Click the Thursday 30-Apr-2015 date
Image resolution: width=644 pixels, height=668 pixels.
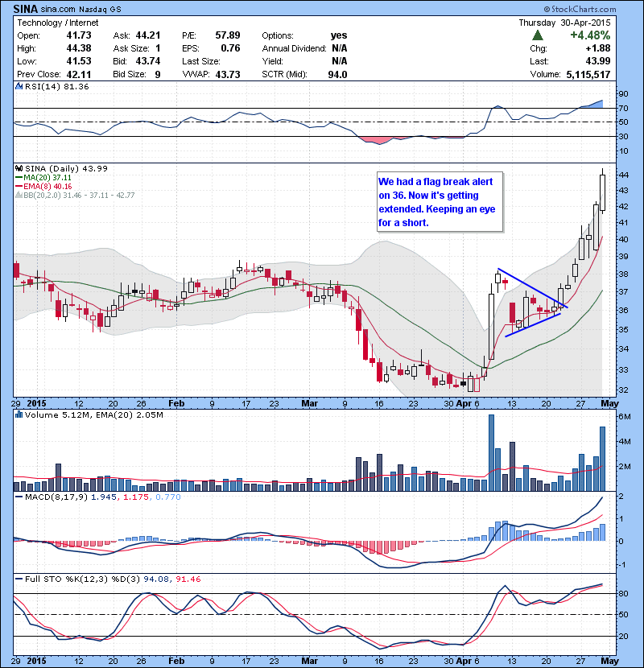point(564,23)
